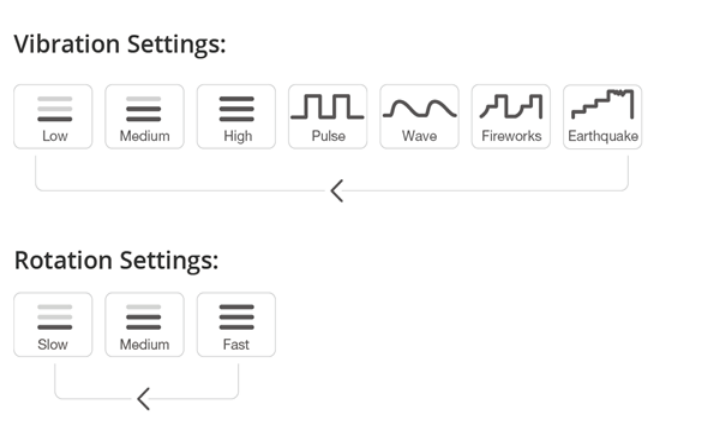720x425 pixels.
Task: Toggle the 'Low' label in Vibration Settings
Action: coord(53,136)
